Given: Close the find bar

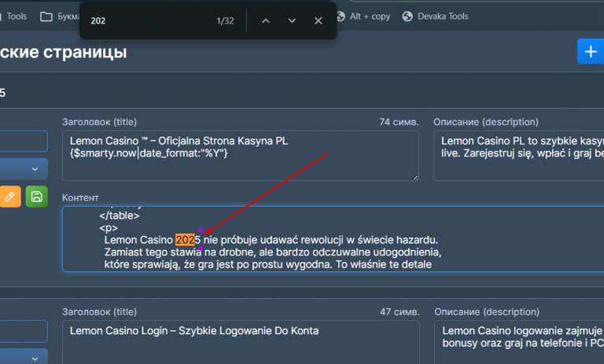Looking at the screenshot, I should [319, 20].
